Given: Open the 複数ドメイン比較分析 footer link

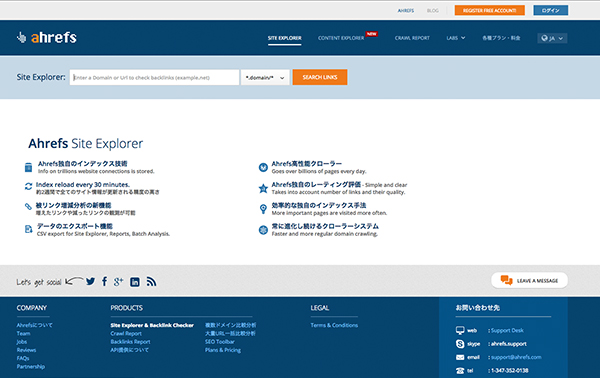Looking at the screenshot, I should coord(230,325).
